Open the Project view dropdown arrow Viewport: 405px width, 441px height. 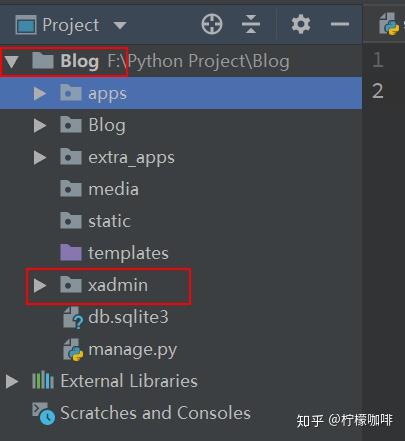click(x=120, y=25)
